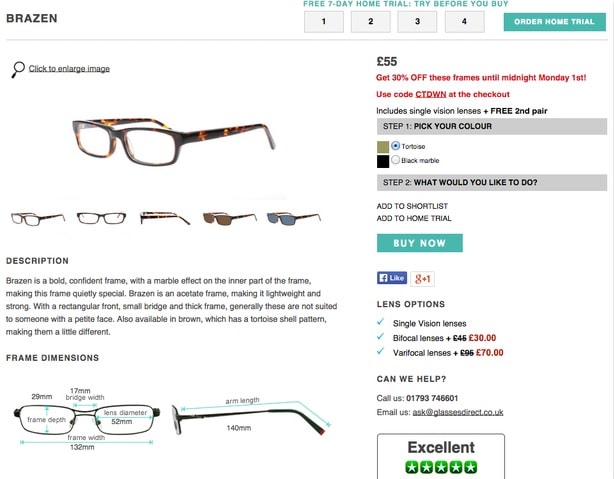Click the Order Home Trial button
Screen dimensions: 614x479
point(554,22)
